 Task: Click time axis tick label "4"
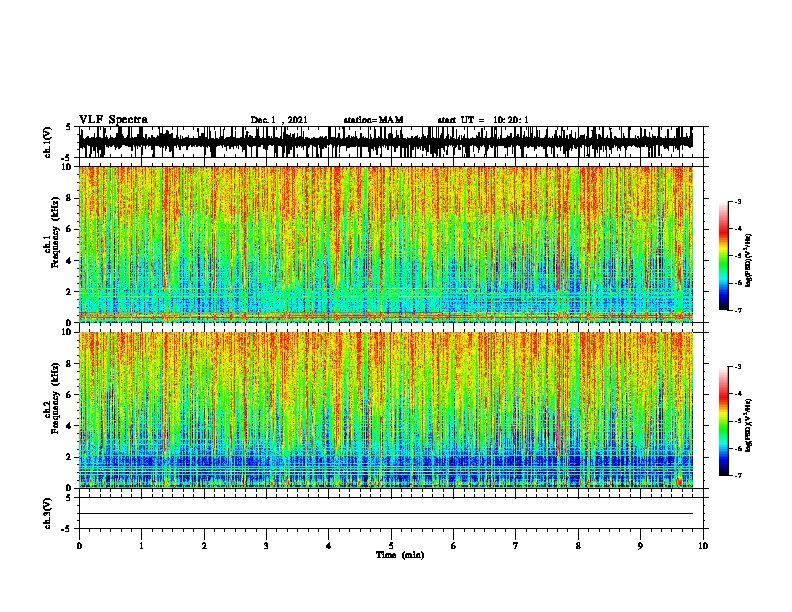coord(329,546)
